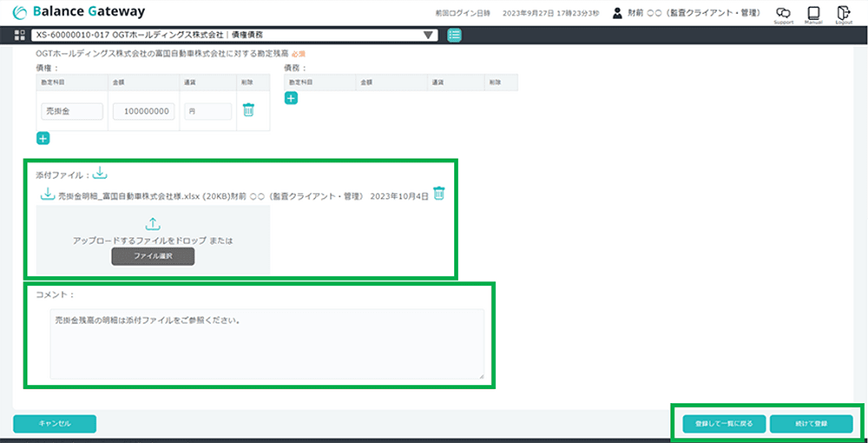Download all attachments next to 添付ファイル label
Screen dimensions: 868x443
click(x=100, y=173)
